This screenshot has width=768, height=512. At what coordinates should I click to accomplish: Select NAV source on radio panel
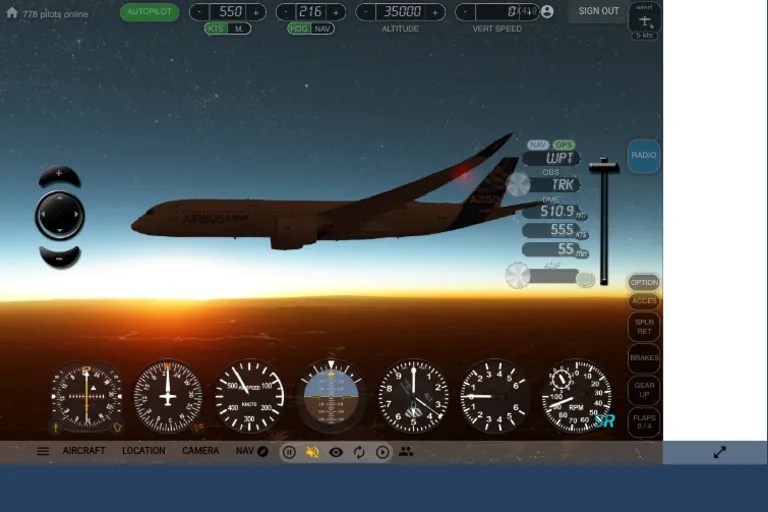click(x=538, y=145)
